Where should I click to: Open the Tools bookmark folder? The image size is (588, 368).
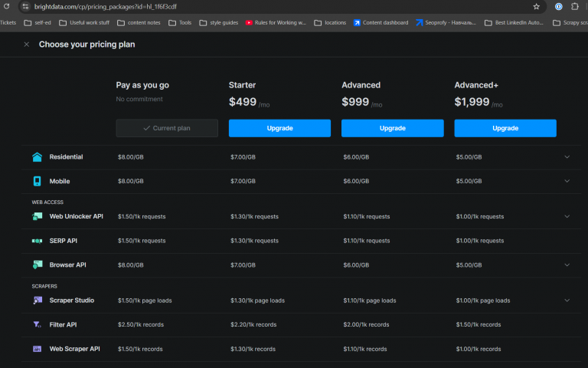(x=180, y=22)
